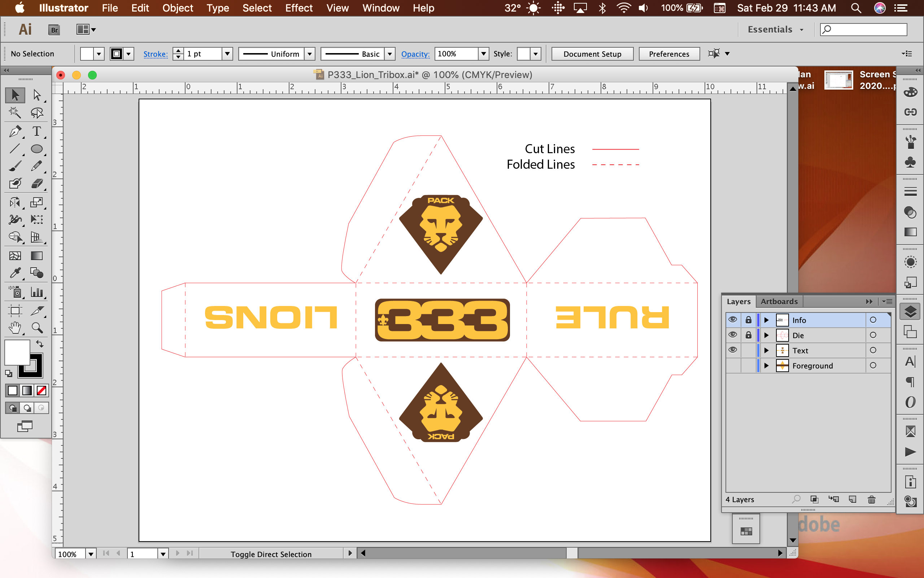The height and width of the screenshot is (578, 924).
Task: Select the Direct Selection tool
Action: click(x=37, y=95)
